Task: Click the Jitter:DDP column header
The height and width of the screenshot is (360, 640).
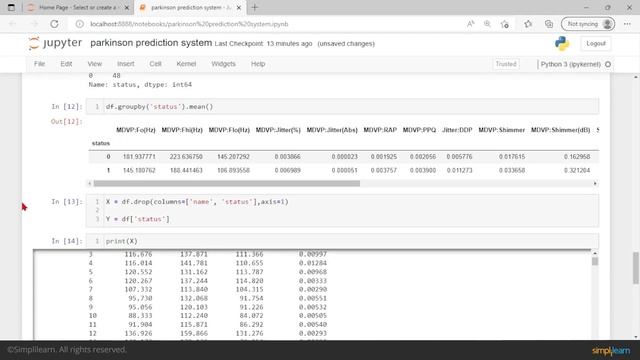Action: [457, 130]
